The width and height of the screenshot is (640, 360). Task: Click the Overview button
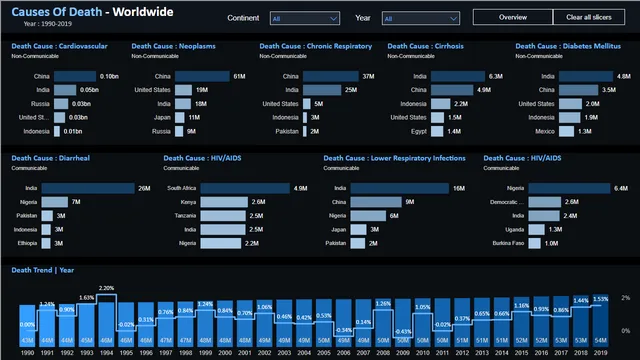click(x=513, y=17)
